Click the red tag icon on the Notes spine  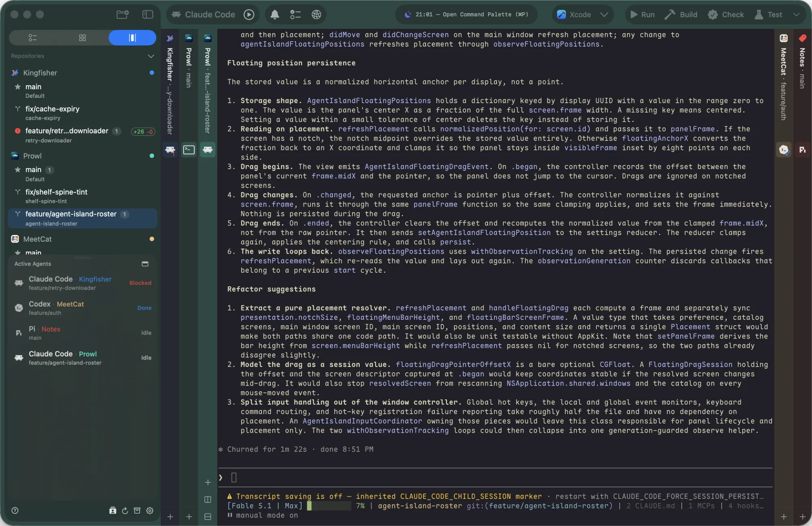[802, 38]
